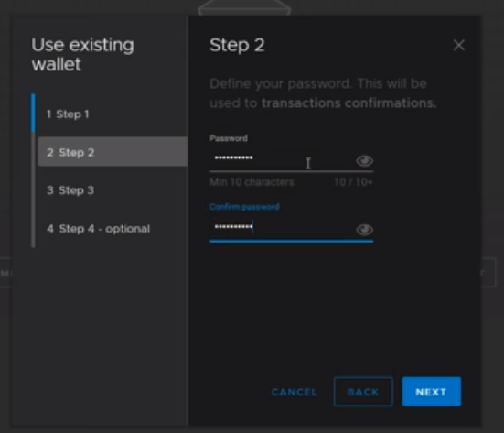Click the transactions confirmations description text
This screenshot has height=433, width=504.
click(349, 103)
